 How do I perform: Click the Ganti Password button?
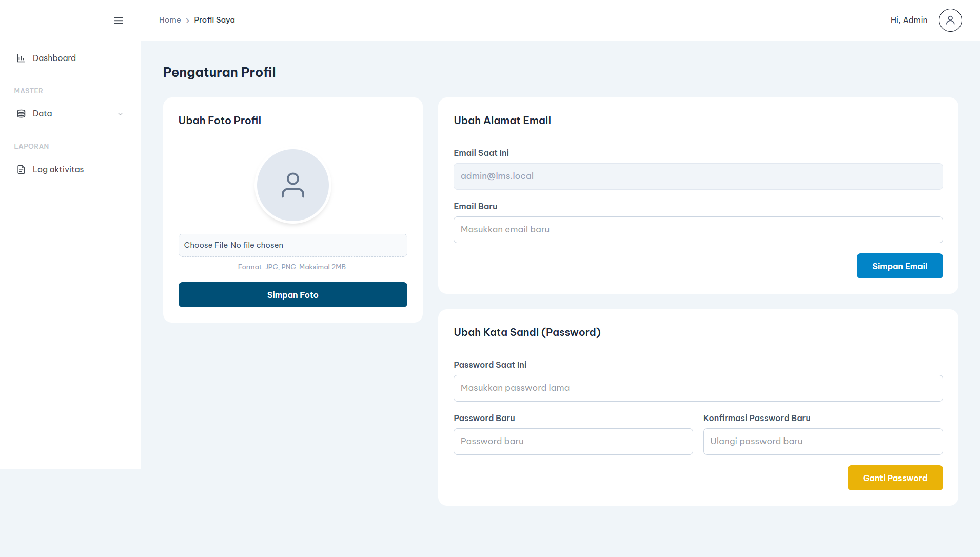[x=895, y=478]
